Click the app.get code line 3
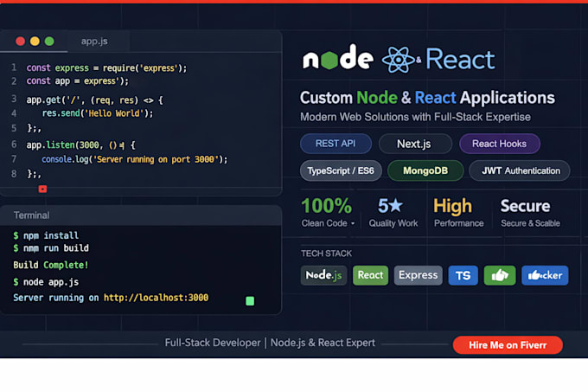This screenshot has height=392, width=588. [x=94, y=100]
